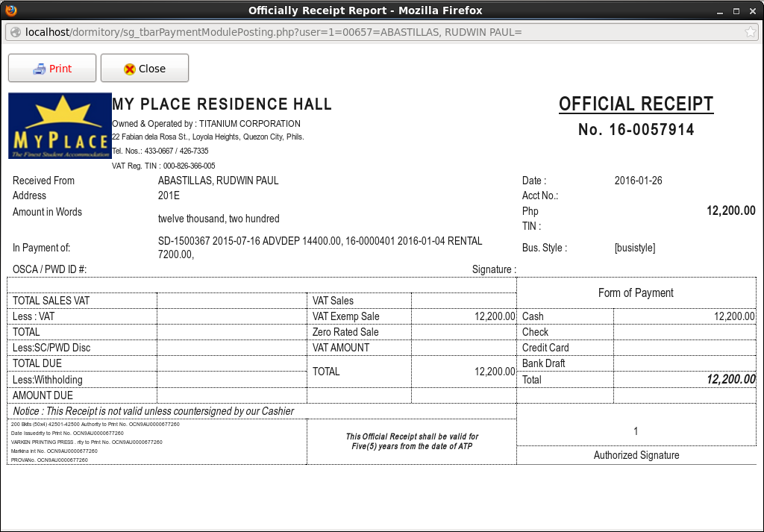764x532 pixels.
Task: Click the MyPlace crown logo image
Action: [60, 125]
